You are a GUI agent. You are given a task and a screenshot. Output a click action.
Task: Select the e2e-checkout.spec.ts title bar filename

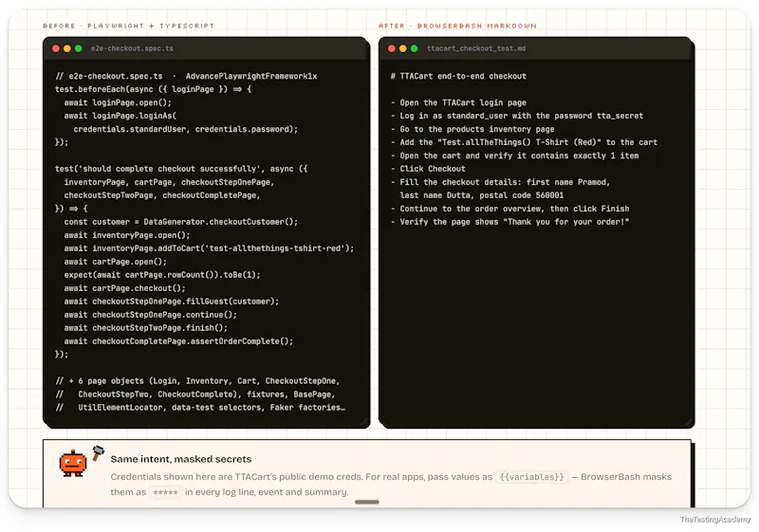(x=132, y=48)
